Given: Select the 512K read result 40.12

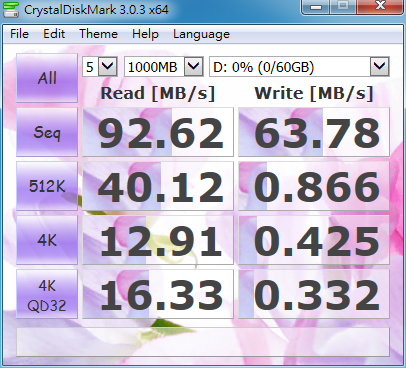Looking at the screenshot, I should 158,186.
